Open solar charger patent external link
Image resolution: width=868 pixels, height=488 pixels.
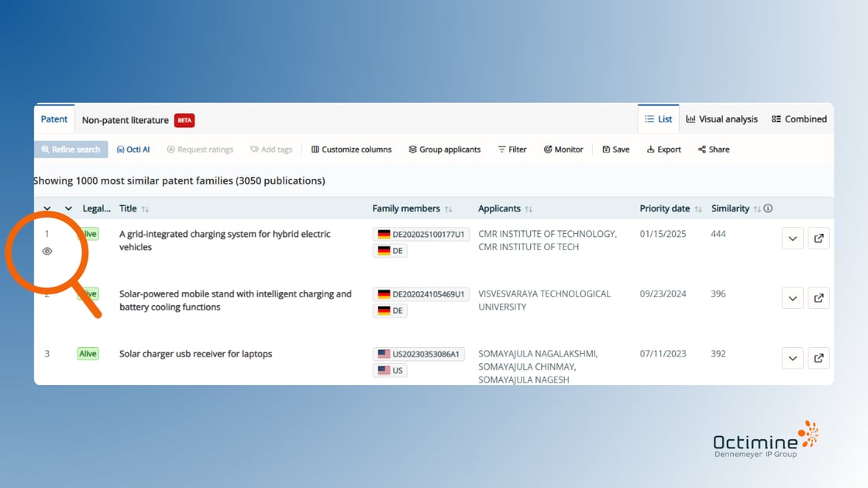click(x=819, y=358)
